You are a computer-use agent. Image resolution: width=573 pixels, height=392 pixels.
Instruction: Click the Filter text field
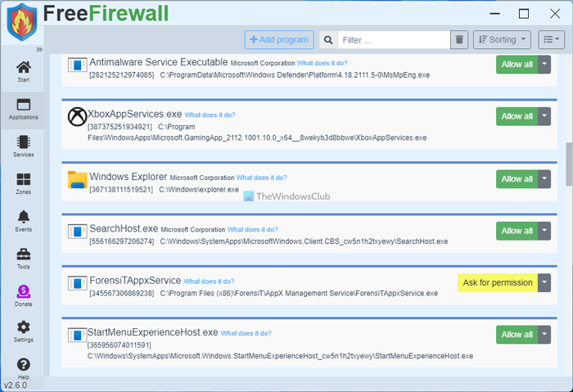(x=394, y=40)
